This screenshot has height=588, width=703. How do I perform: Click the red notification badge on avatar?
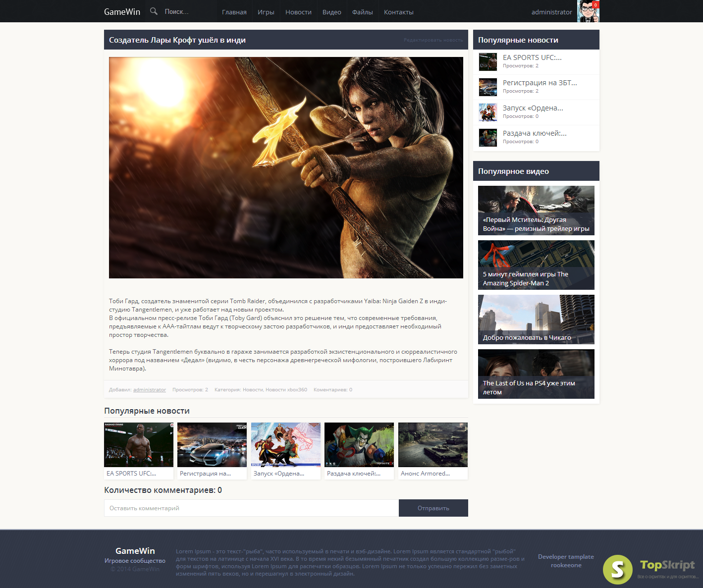click(x=595, y=4)
